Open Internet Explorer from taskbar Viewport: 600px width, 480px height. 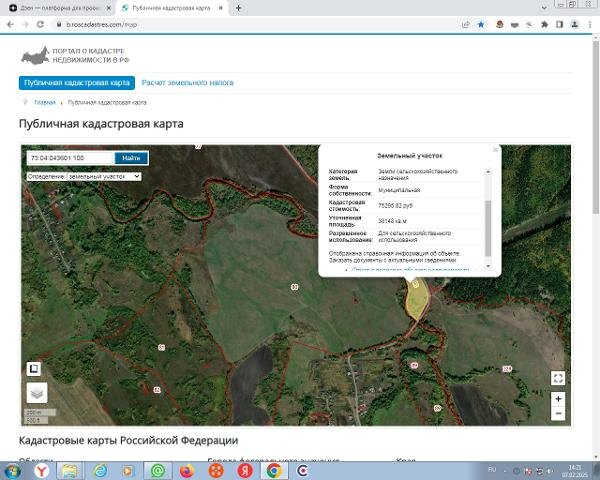(x=100, y=470)
